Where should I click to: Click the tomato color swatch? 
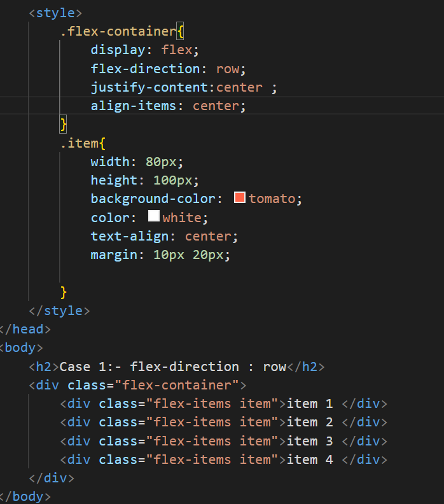pos(240,197)
